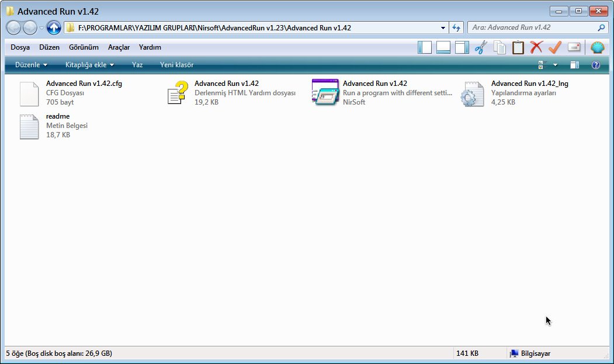Screen dimensions: 614x364
Task: Click the Copy icon in the toolbar
Action: pos(499,47)
